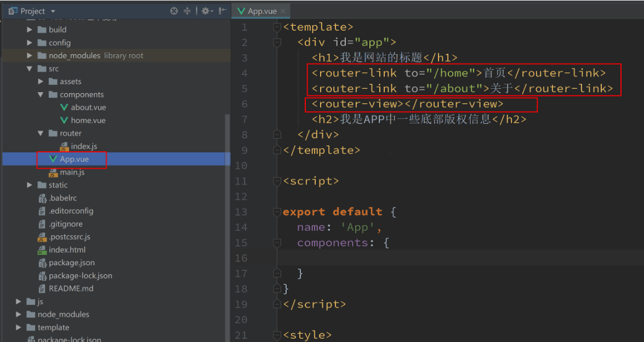Select the .gitignore file
Image resolution: width=644 pixels, height=342 pixels.
click(x=66, y=224)
